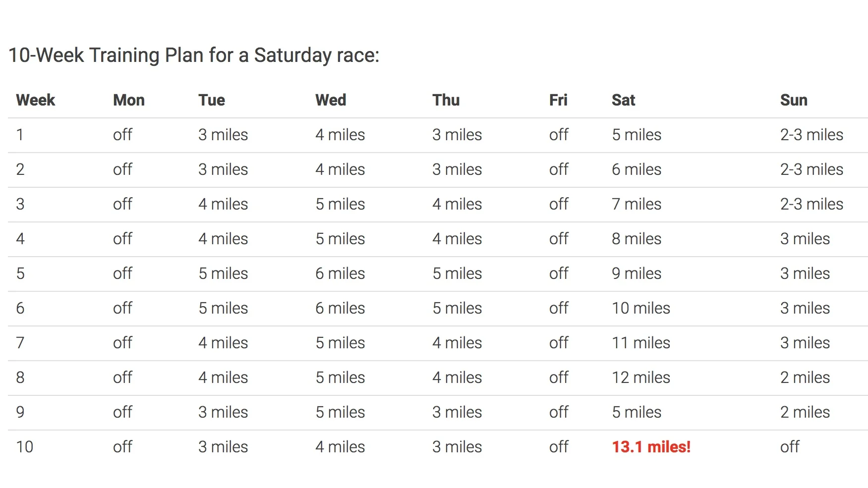Select the Fri column header
Screen dimensions: 868x488
pos(558,100)
